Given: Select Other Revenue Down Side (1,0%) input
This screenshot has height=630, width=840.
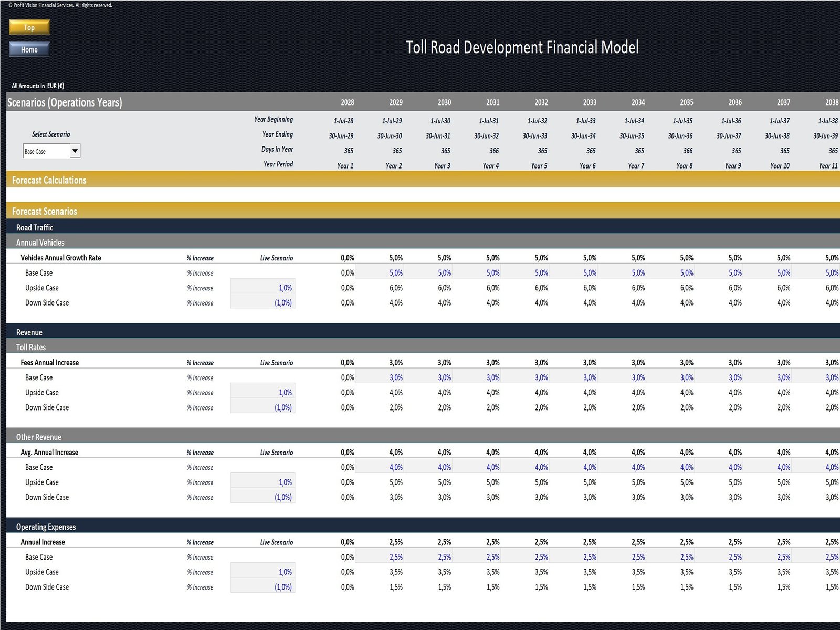Looking at the screenshot, I should point(263,497).
